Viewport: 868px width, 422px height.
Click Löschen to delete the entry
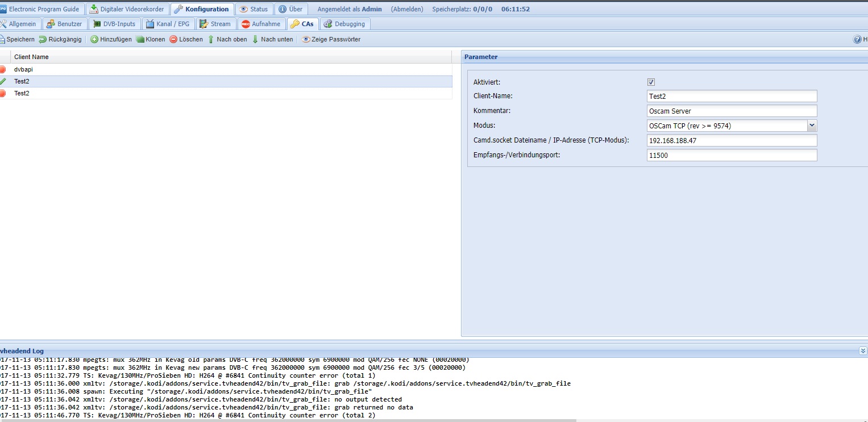186,39
